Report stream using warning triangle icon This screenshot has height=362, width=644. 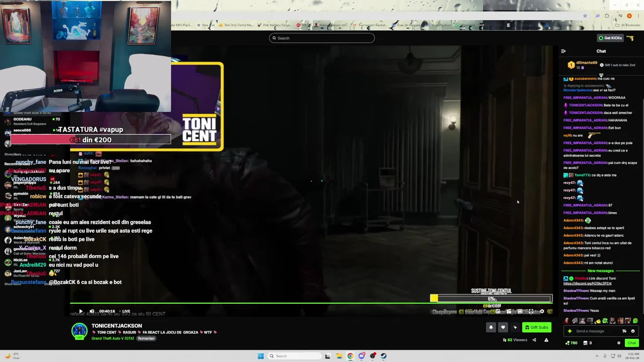click(x=546, y=340)
